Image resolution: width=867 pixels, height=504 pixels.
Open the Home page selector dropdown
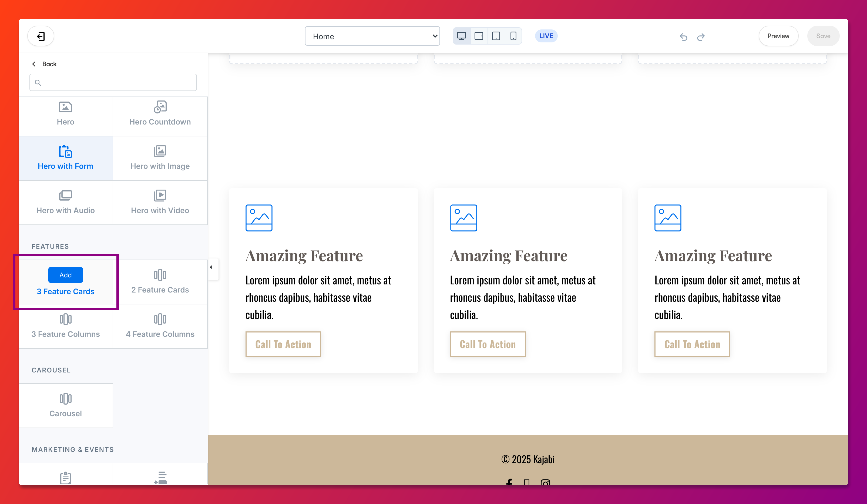pos(372,36)
